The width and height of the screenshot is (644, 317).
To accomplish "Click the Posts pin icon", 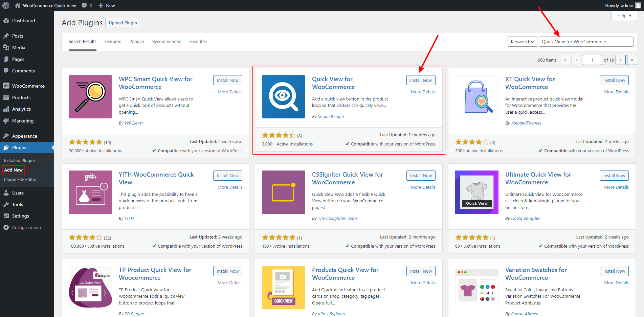I will pyautogui.click(x=6, y=36).
